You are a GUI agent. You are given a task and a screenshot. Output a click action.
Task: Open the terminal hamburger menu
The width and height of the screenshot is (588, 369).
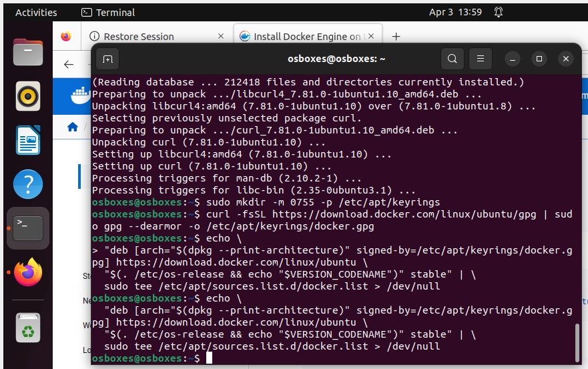click(481, 59)
